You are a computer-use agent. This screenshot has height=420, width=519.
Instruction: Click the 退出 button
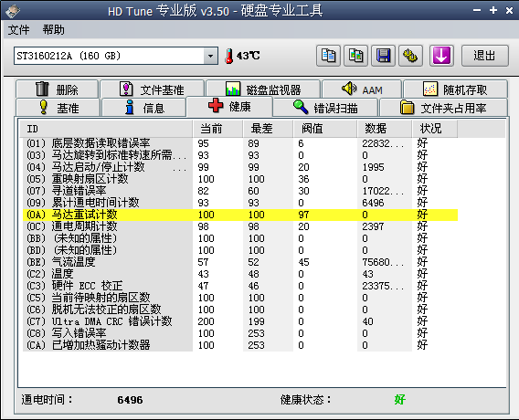click(x=484, y=56)
